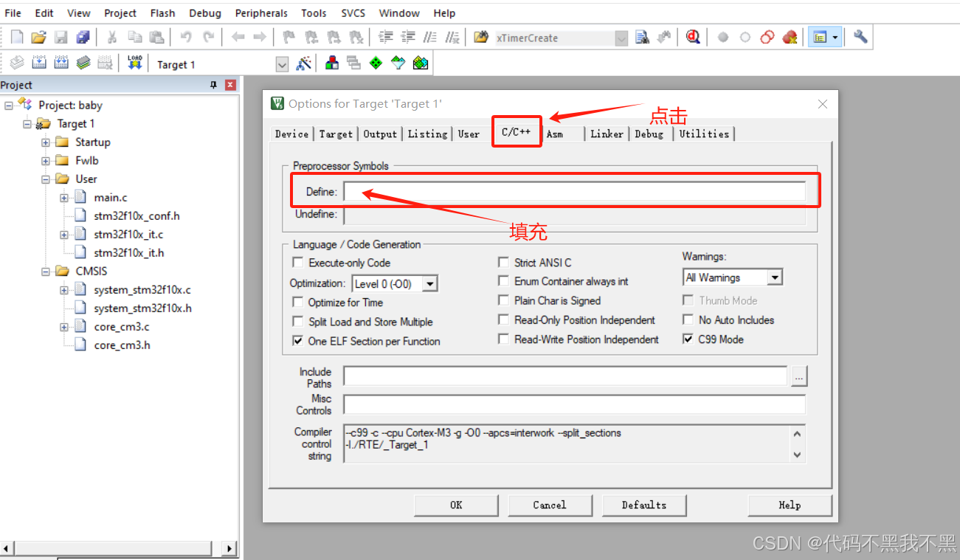Open Manage Project Items colored boxes icon

332,63
